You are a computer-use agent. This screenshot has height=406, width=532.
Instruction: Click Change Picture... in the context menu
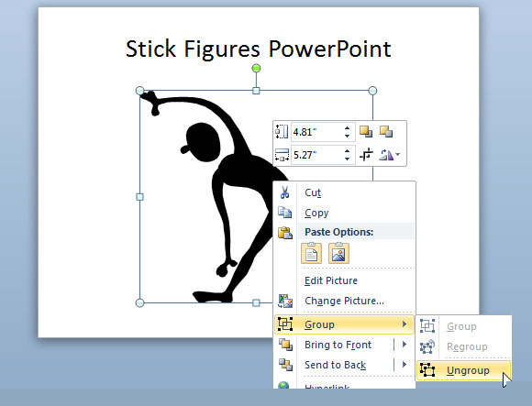pyautogui.click(x=344, y=301)
